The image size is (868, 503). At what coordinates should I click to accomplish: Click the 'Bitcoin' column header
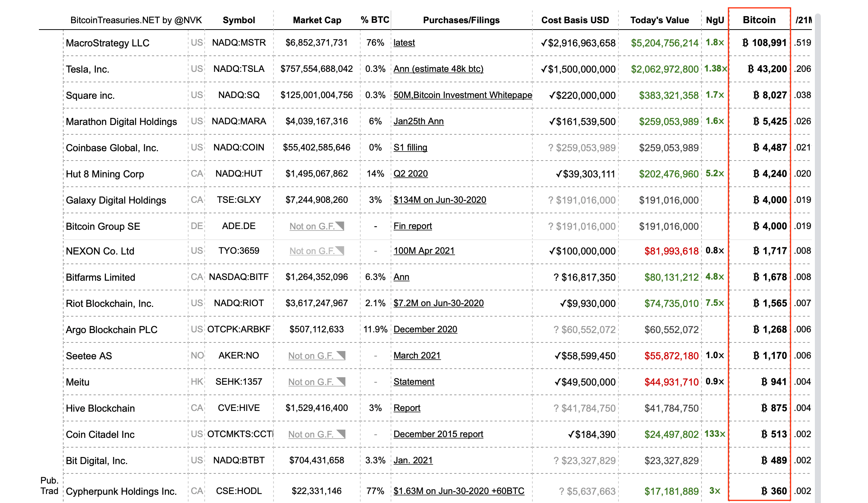pos(759,20)
